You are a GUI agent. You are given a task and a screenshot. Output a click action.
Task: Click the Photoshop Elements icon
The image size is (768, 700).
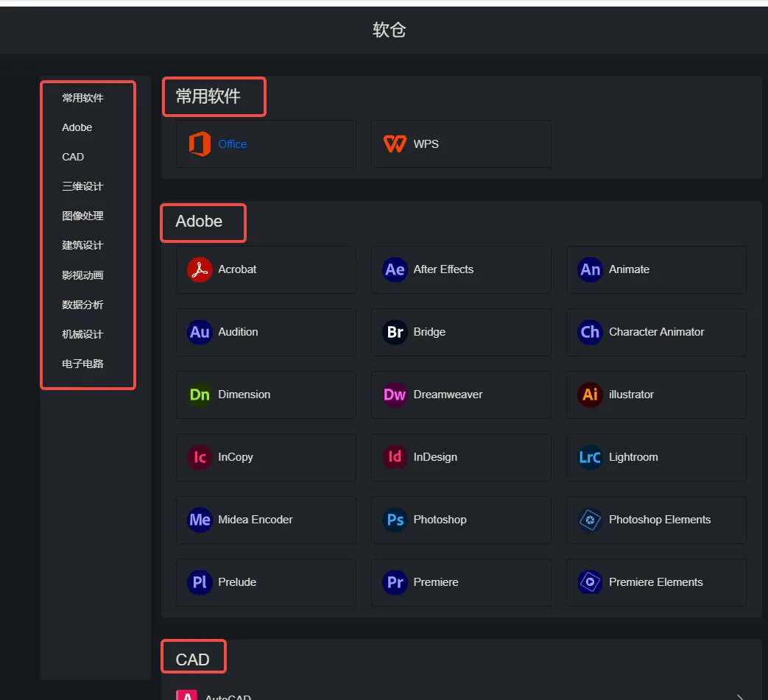[x=591, y=520]
